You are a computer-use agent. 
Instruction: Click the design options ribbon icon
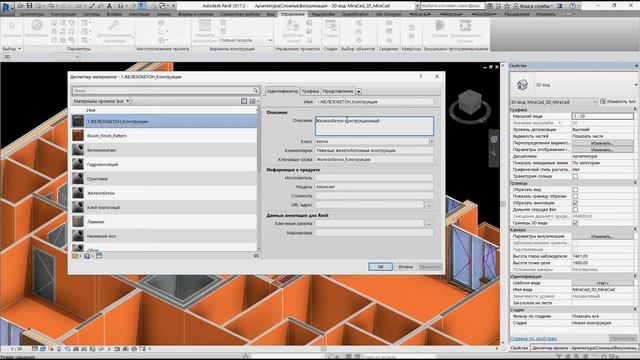coord(205,25)
